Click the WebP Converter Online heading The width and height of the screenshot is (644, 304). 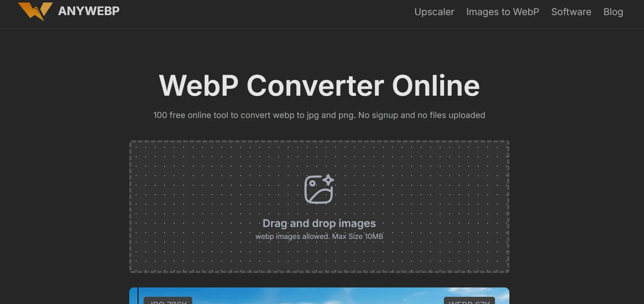pos(319,86)
